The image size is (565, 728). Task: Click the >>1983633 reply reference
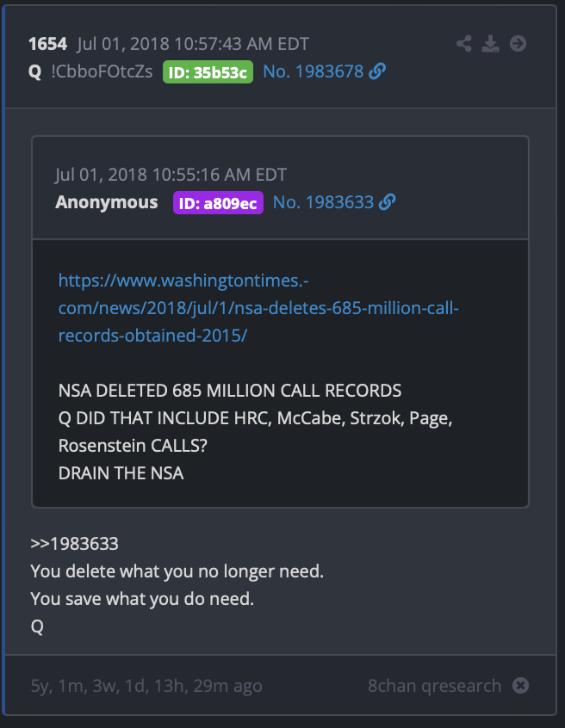(74, 544)
